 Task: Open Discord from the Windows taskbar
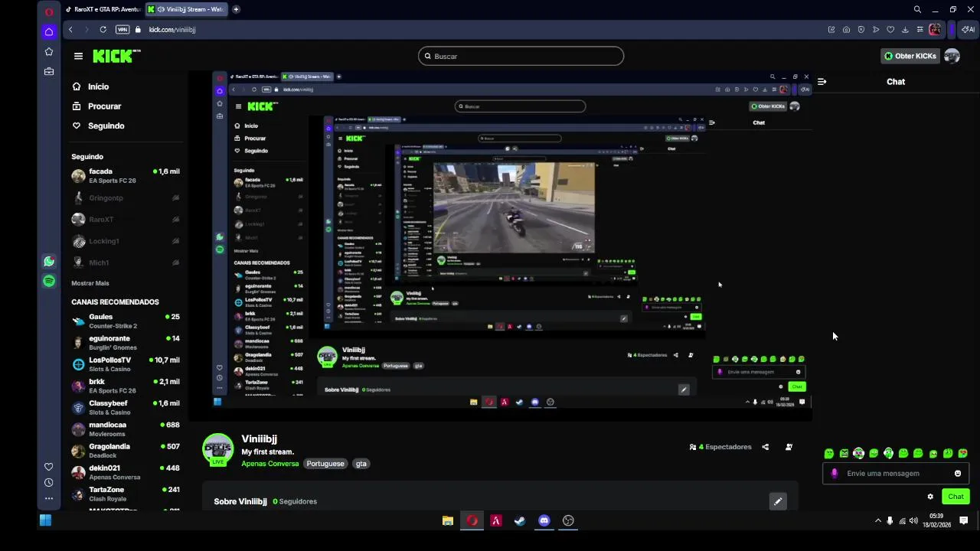[x=544, y=521]
